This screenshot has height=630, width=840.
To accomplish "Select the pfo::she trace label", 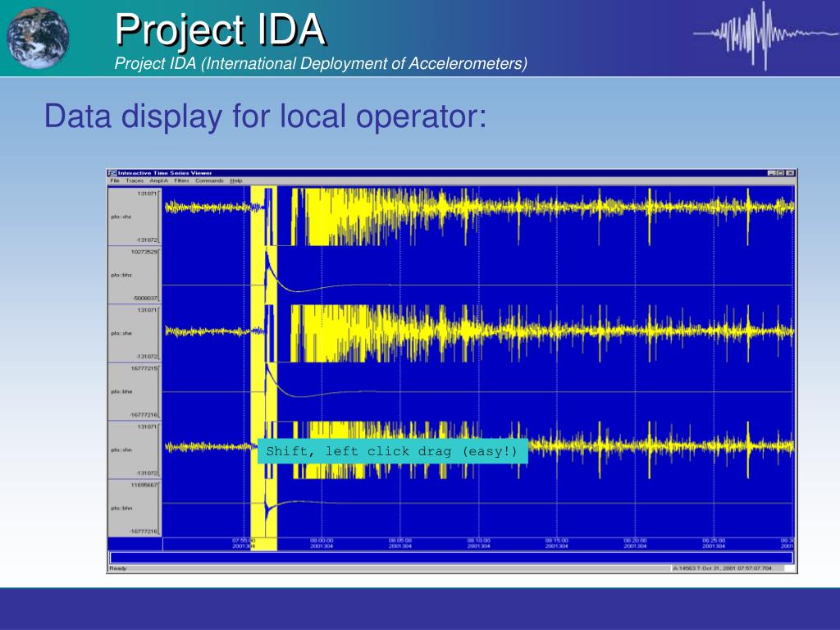I will tap(121, 333).
